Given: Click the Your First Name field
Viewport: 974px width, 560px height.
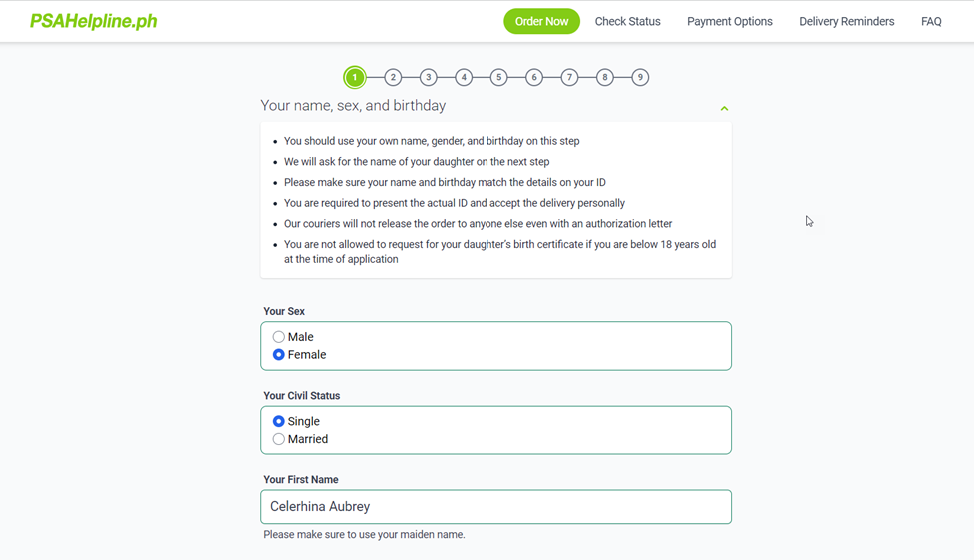Looking at the screenshot, I should [x=495, y=507].
